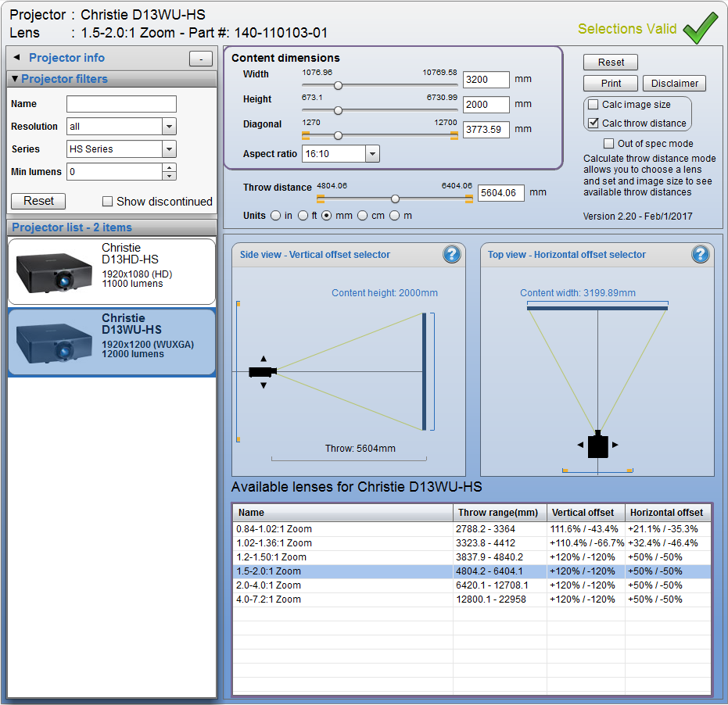Viewport: 728px width, 705px height.
Task: Click the Print button
Action: pyautogui.click(x=611, y=84)
